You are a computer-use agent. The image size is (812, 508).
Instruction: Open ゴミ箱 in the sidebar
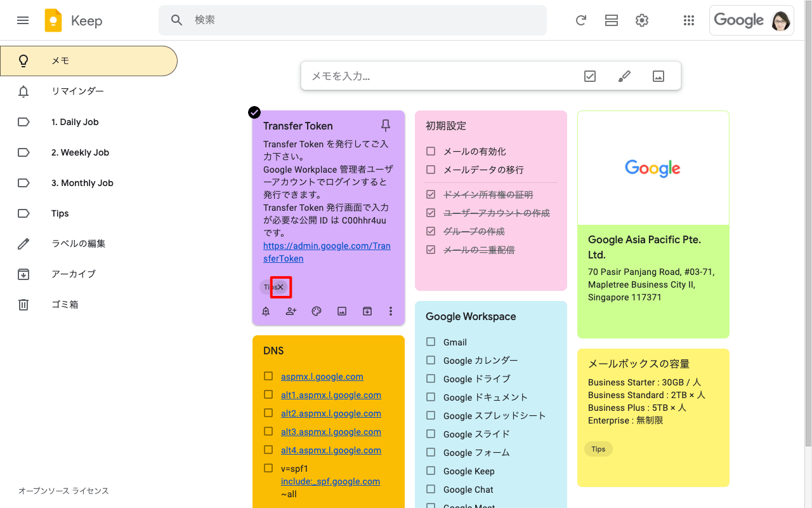[x=89, y=305]
